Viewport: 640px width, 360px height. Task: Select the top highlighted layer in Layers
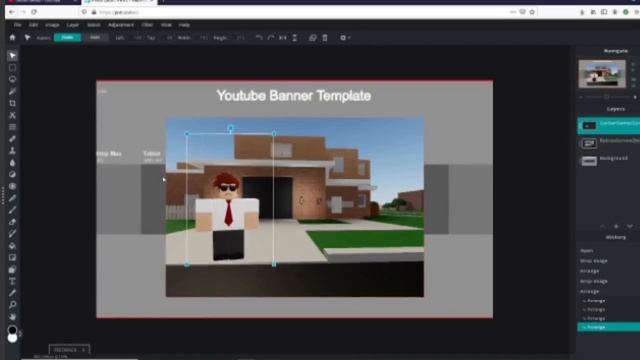[609, 126]
